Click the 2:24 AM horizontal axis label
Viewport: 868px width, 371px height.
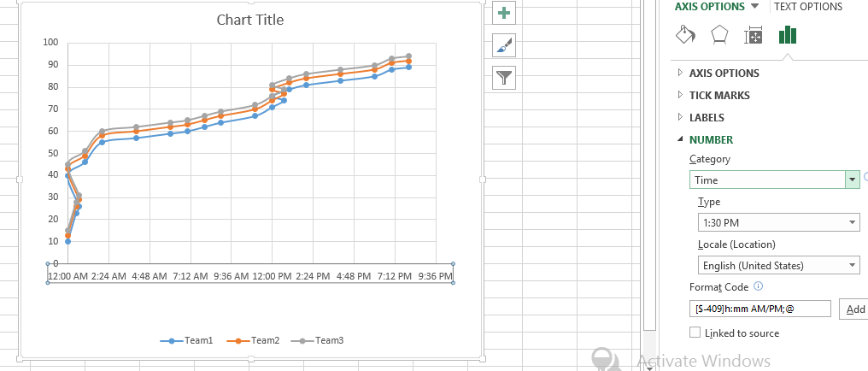click(108, 276)
